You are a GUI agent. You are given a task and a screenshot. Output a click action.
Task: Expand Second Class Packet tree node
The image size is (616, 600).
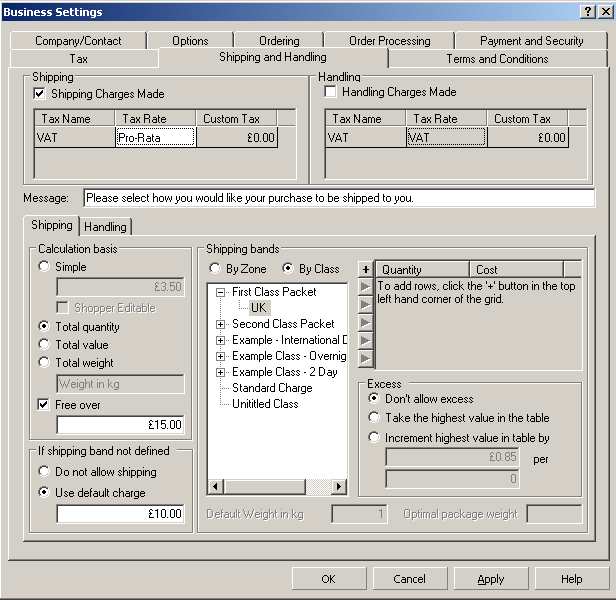(x=220, y=324)
